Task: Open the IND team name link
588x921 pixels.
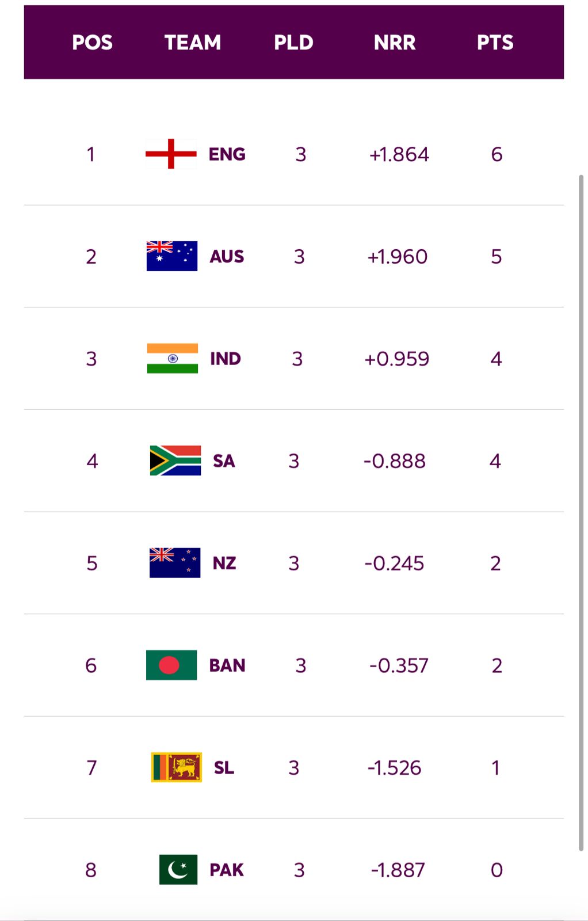Action: (x=226, y=359)
